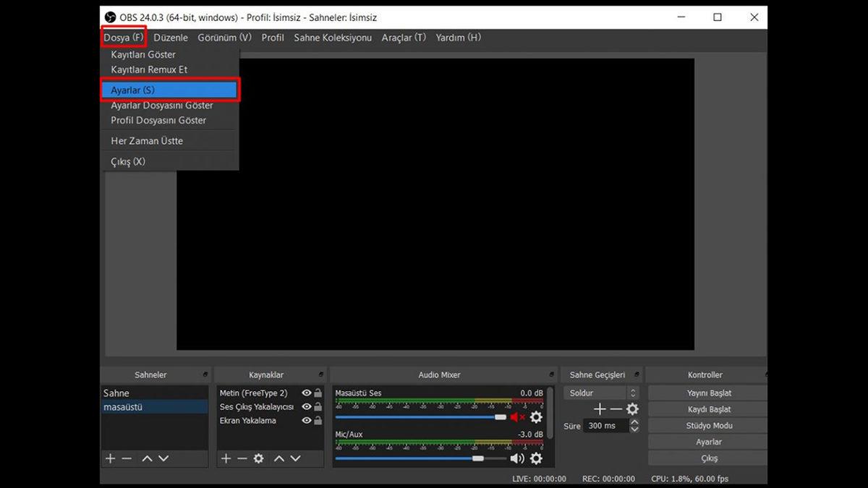Open transition properties with the gear icon

pos(632,408)
